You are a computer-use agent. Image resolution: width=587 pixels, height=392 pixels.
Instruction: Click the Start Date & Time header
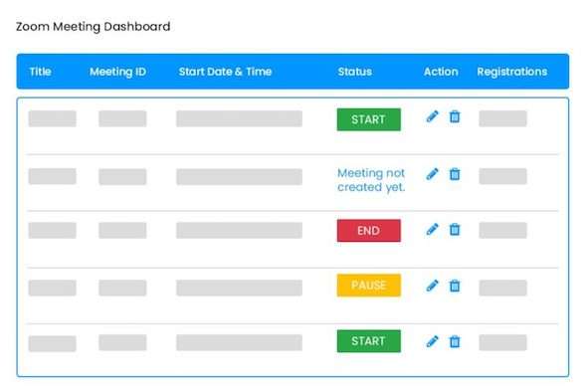click(x=225, y=72)
